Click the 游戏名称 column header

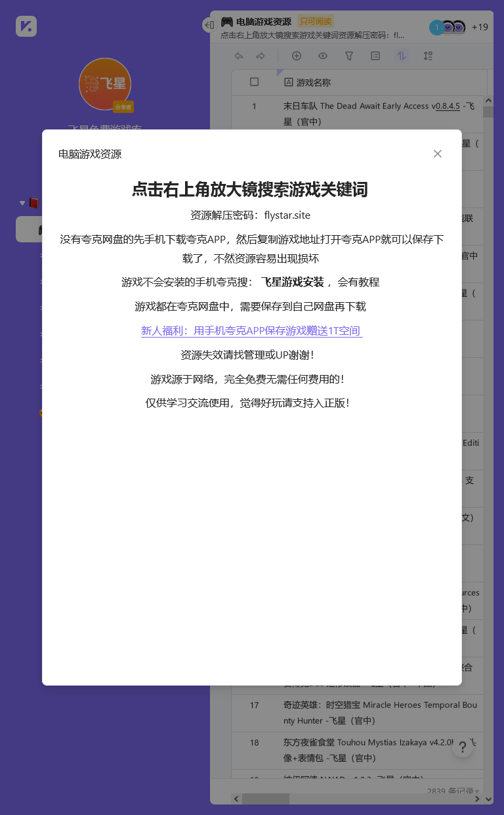(314, 83)
